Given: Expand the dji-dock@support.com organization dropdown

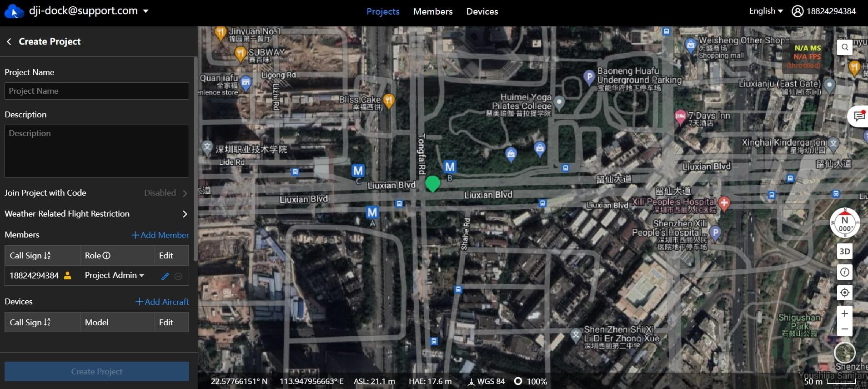Looking at the screenshot, I should click(146, 11).
